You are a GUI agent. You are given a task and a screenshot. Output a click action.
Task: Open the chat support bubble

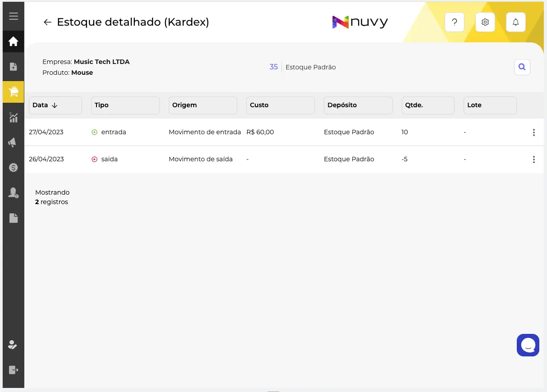point(528,345)
